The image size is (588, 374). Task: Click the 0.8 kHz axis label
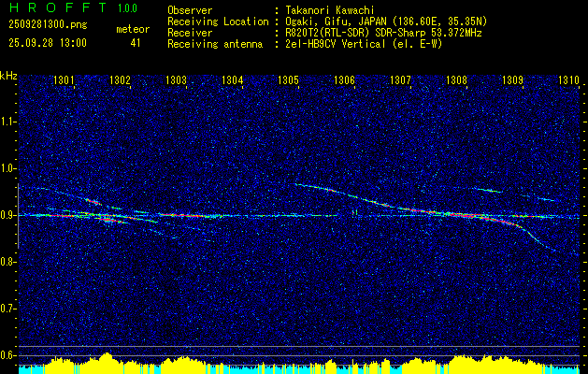click(x=7, y=262)
